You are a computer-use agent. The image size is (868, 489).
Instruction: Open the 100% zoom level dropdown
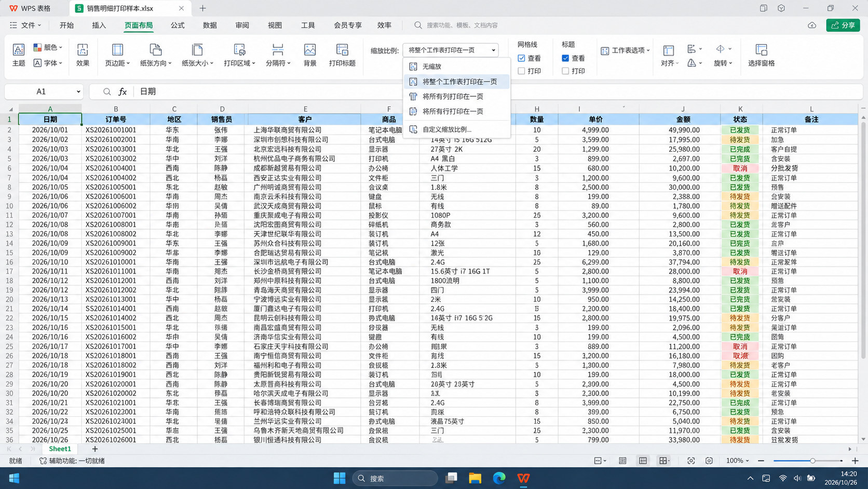coord(737,460)
